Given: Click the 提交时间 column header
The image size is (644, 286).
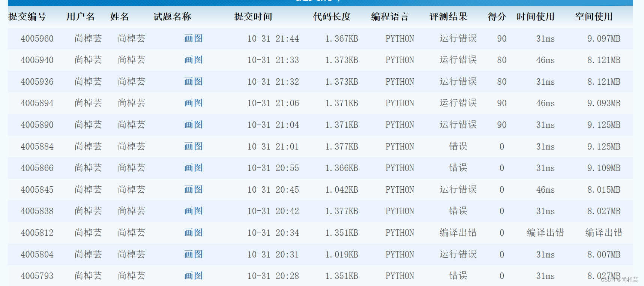Looking at the screenshot, I should pyautogui.click(x=254, y=17).
